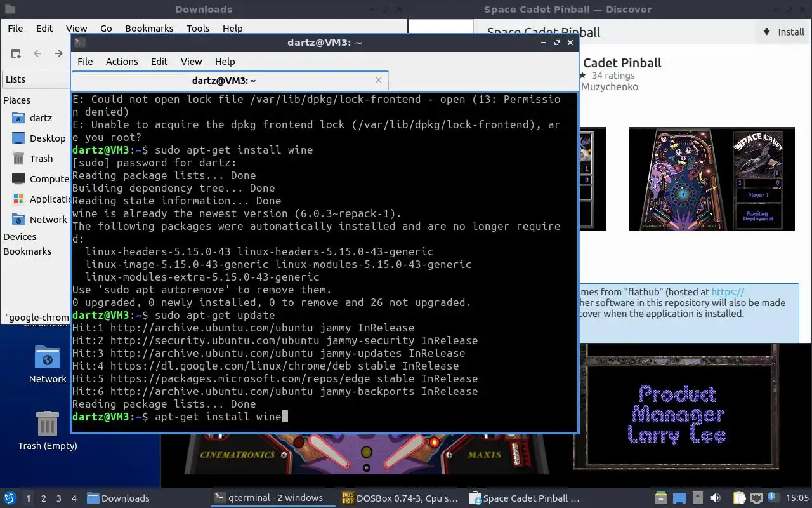Screen dimensions: 812x508
Task: Open the Space Cadet pinball table screenshot thumbnail
Action: [x=712, y=178]
